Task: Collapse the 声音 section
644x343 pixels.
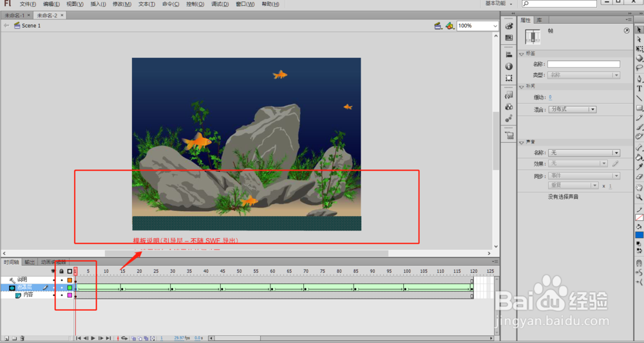Action: point(522,142)
